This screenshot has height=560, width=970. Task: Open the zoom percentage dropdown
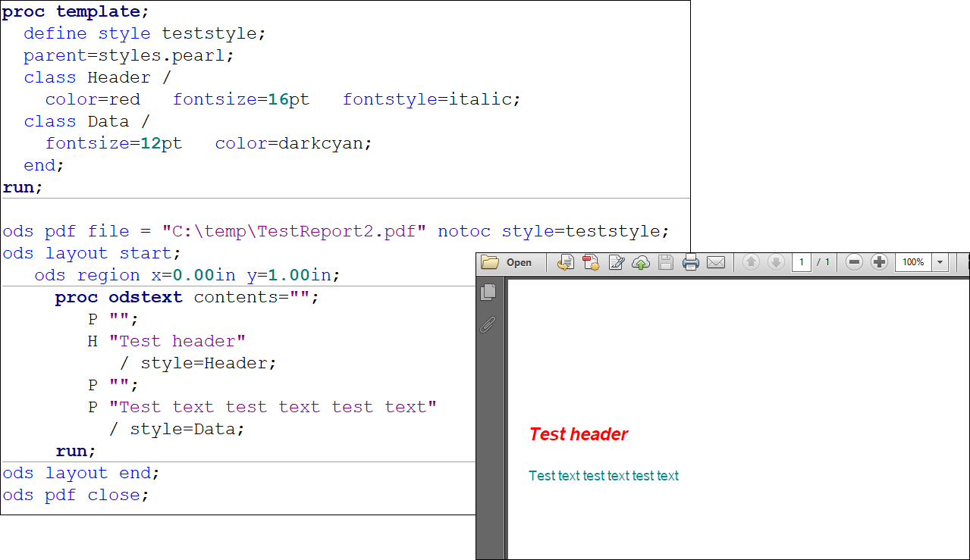pos(940,262)
